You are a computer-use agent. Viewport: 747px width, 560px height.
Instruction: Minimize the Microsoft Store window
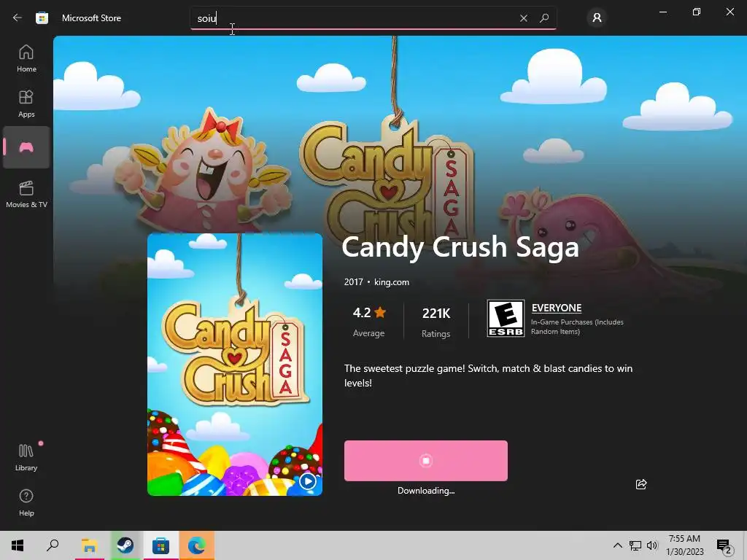click(x=662, y=12)
